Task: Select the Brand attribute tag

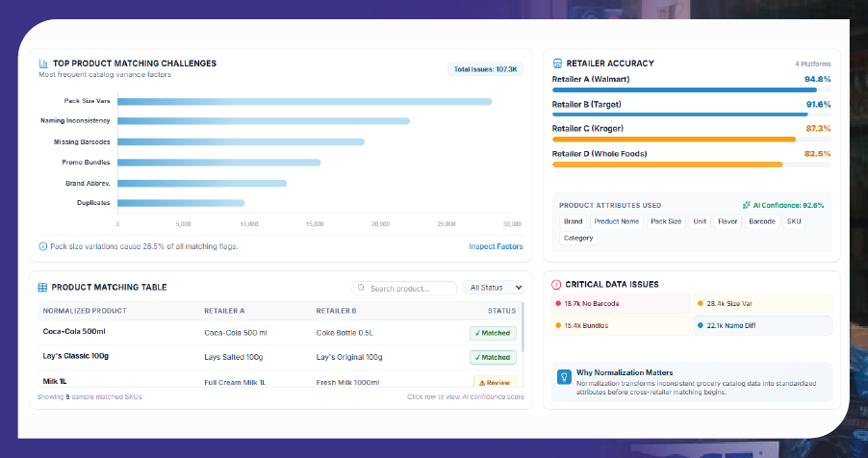Action: 573,221
